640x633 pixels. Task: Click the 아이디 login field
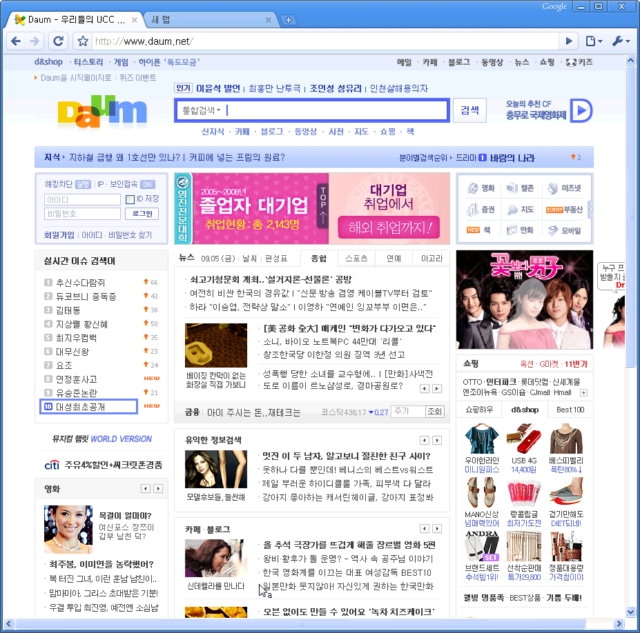82,200
